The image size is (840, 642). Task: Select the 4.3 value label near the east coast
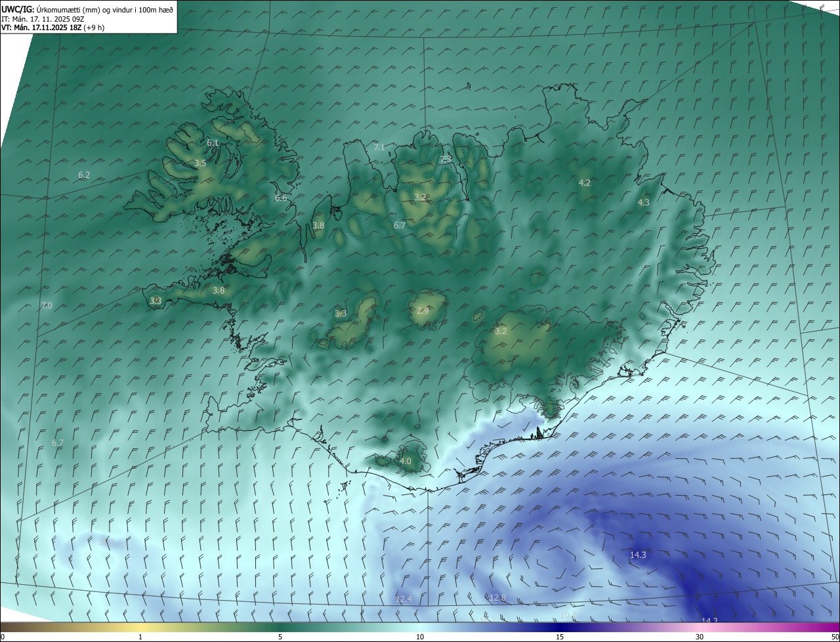tap(644, 202)
